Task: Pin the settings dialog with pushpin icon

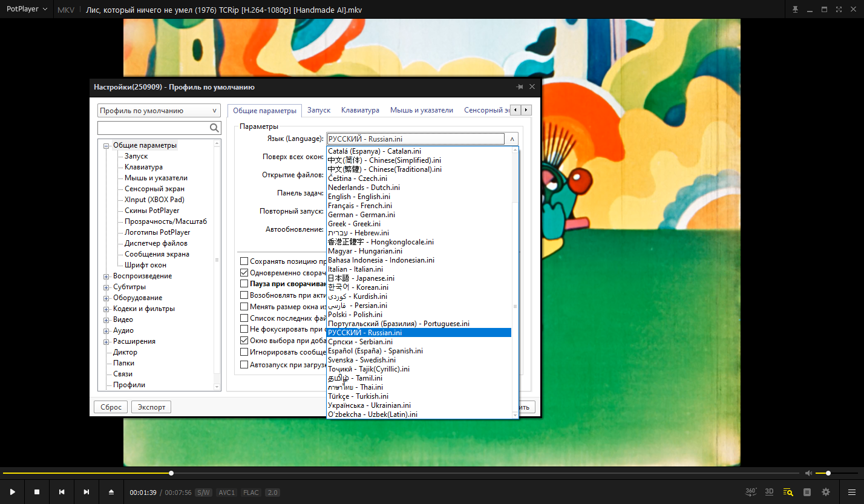Action: [519, 87]
